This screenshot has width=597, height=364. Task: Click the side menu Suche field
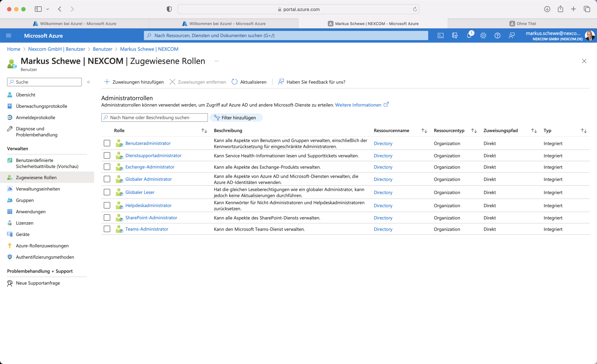pos(44,82)
